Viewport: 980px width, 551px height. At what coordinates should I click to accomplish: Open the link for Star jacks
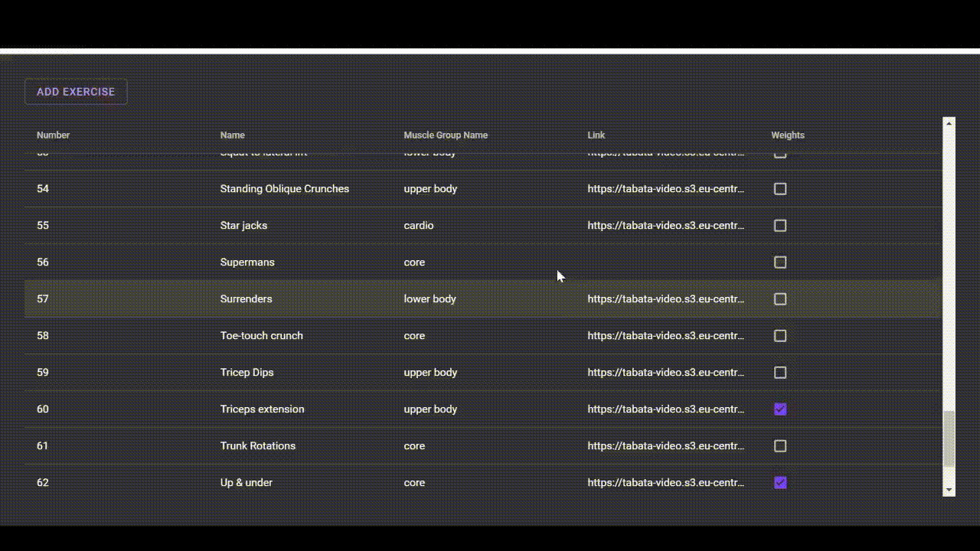[x=666, y=226]
